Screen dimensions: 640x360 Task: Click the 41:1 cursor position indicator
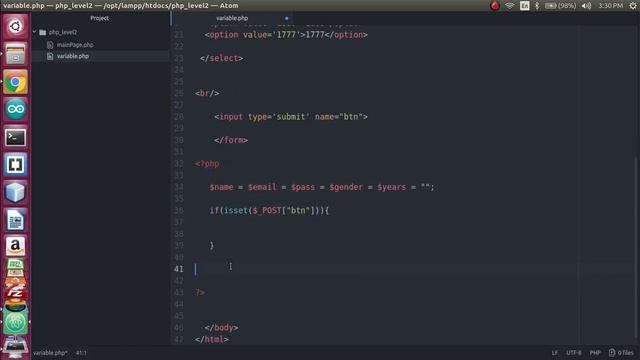point(81,353)
